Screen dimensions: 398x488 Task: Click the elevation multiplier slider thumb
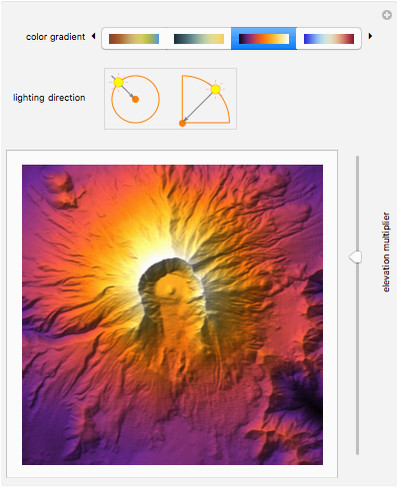coord(356,257)
